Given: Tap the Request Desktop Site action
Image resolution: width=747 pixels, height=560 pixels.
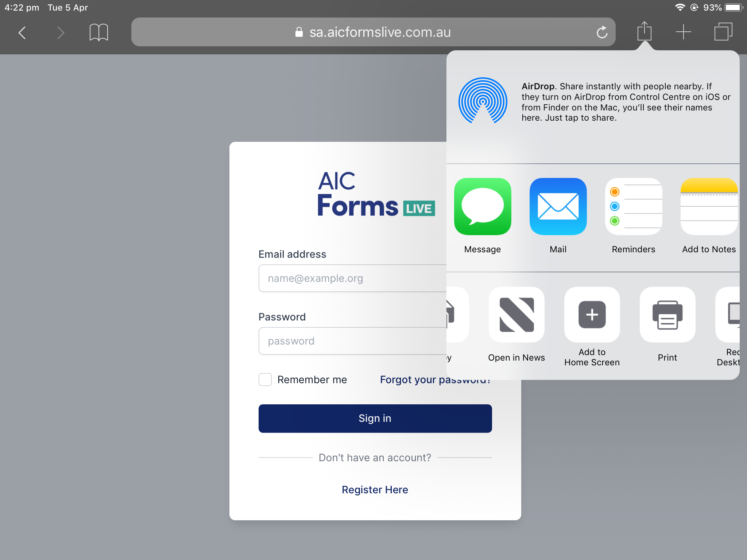Looking at the screenshot, I should click(728, 315).
